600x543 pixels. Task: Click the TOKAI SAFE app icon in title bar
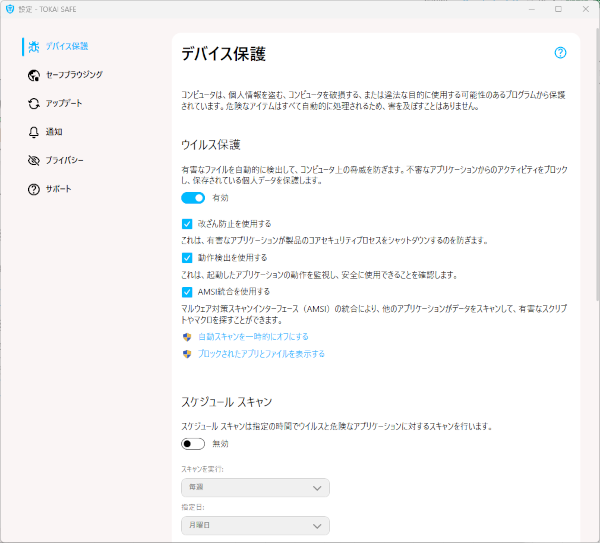pyautogui.click(x=10, y=9)
